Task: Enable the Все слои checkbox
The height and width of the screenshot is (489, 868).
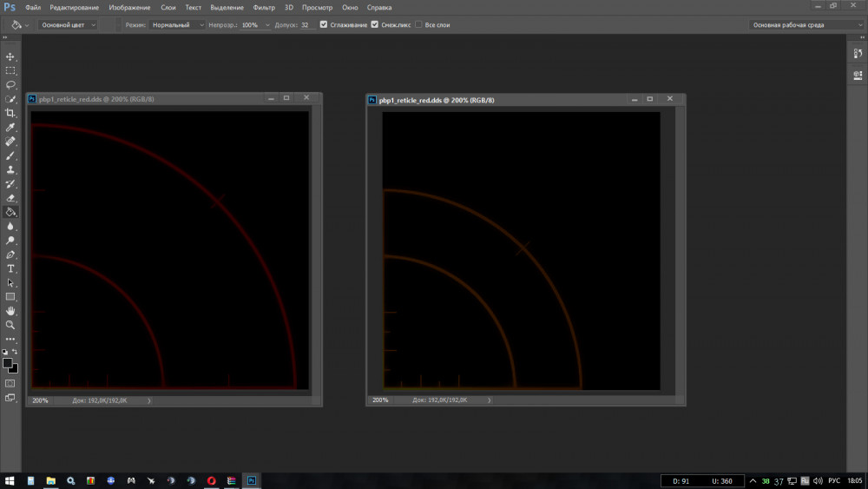Action: coord(419,25)
